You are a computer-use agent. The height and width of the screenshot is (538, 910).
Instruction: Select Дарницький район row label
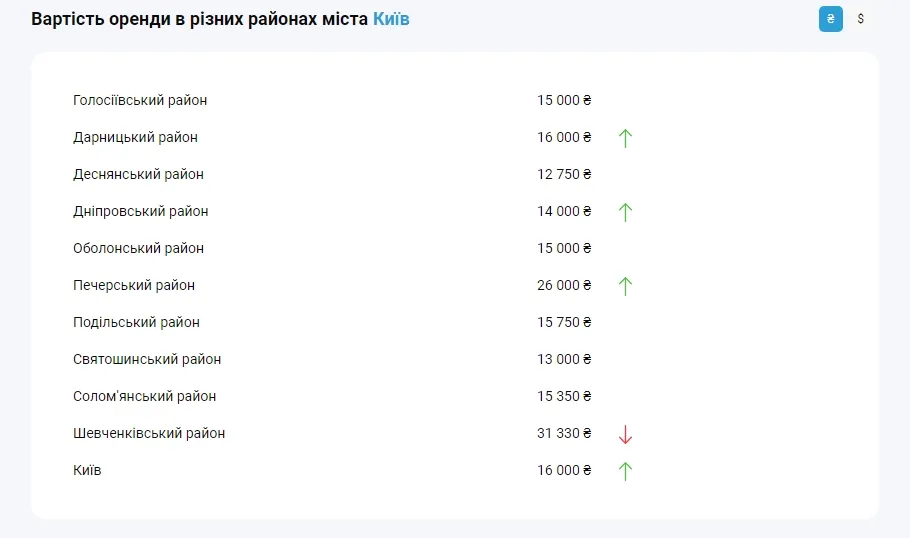click(x=135, y=137)
